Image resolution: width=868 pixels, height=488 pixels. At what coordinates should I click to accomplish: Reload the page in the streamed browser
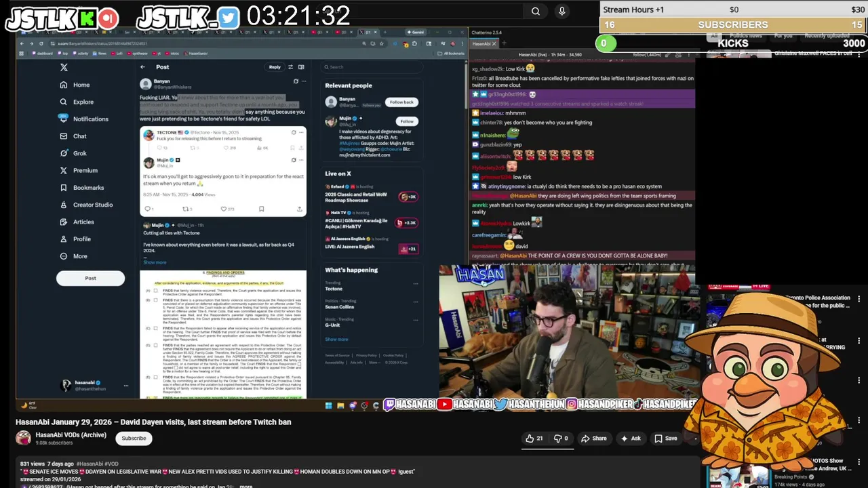(41, 43)
